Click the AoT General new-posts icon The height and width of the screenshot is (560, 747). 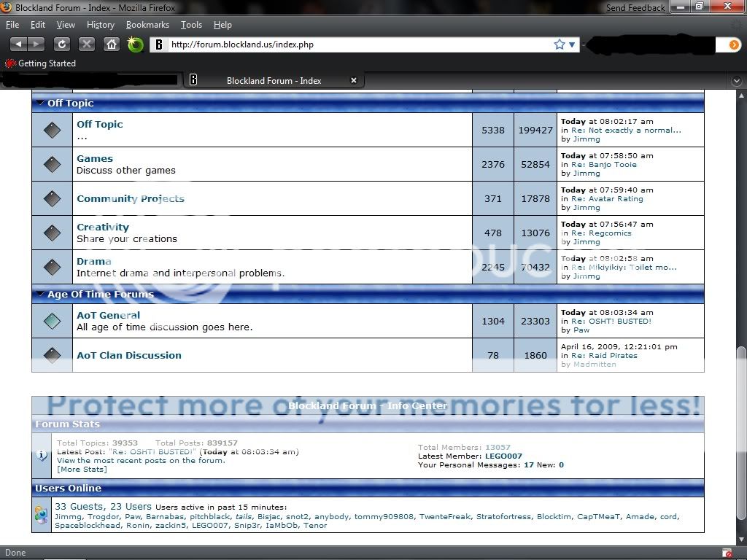pyautogui.click(x=52, y=322)
